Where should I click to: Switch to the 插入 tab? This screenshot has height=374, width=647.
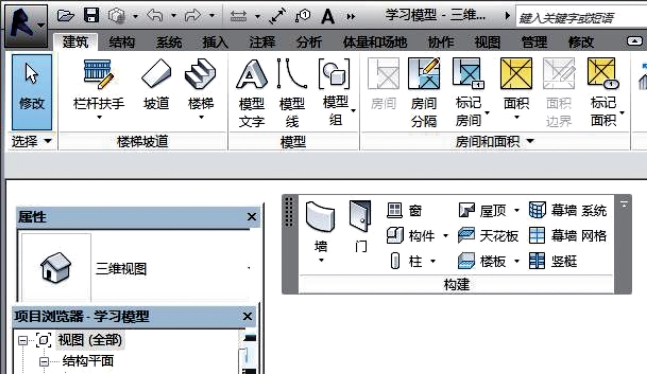[x=215, y=42]
